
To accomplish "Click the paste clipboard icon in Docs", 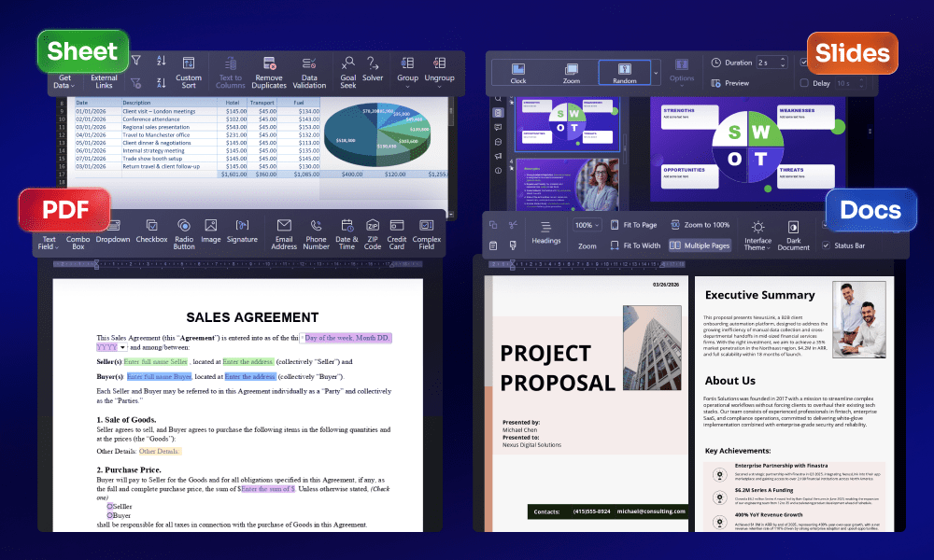I will tap(493, 245).
